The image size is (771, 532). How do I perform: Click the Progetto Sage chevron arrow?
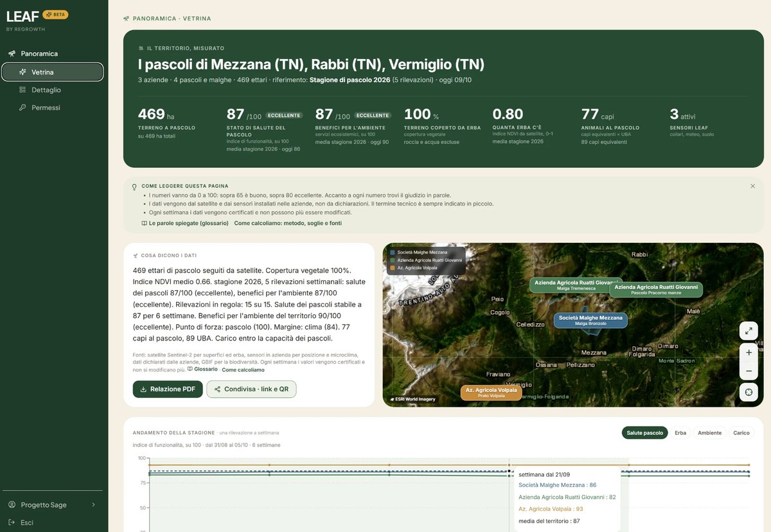94,504
